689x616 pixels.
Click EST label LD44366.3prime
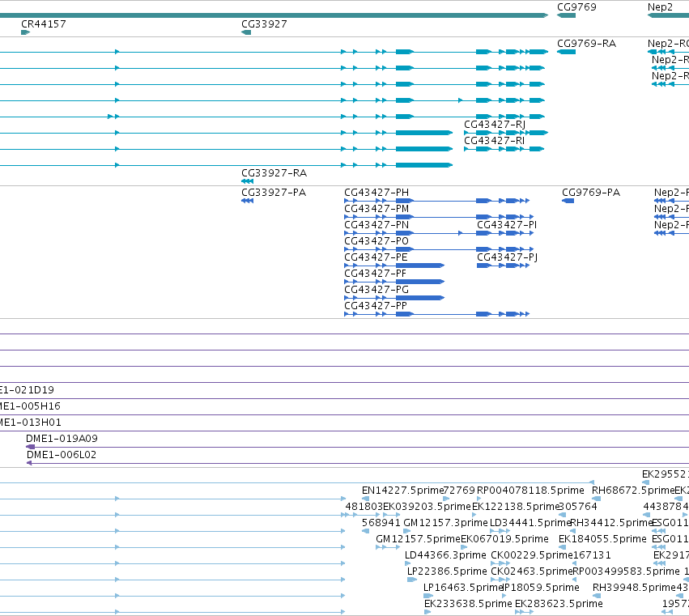pos(445,555)
